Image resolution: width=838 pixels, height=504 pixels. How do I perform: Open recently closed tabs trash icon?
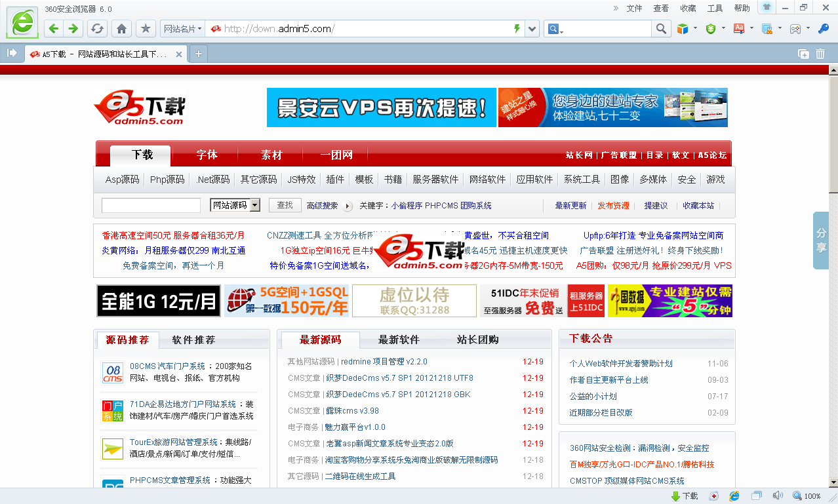(820, 54)
